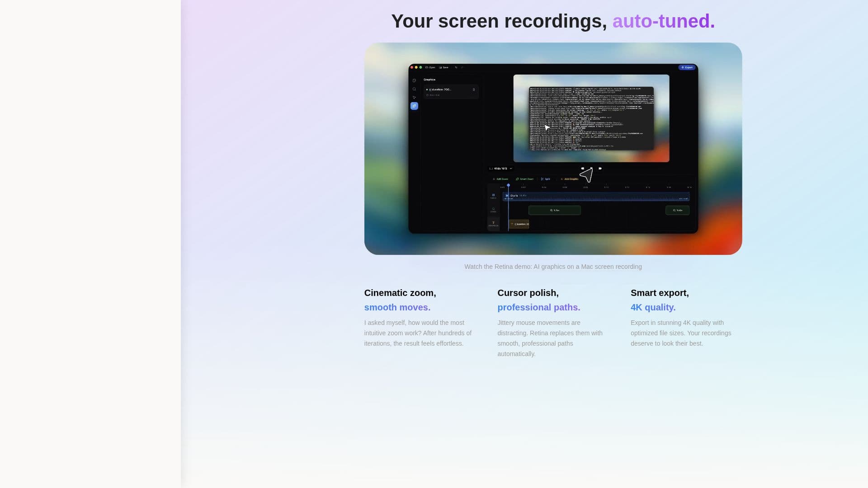This screenshot has width=868, height=488.
Task: Select the highlighted Graphics sidebar icon
Action: [414, 106]
